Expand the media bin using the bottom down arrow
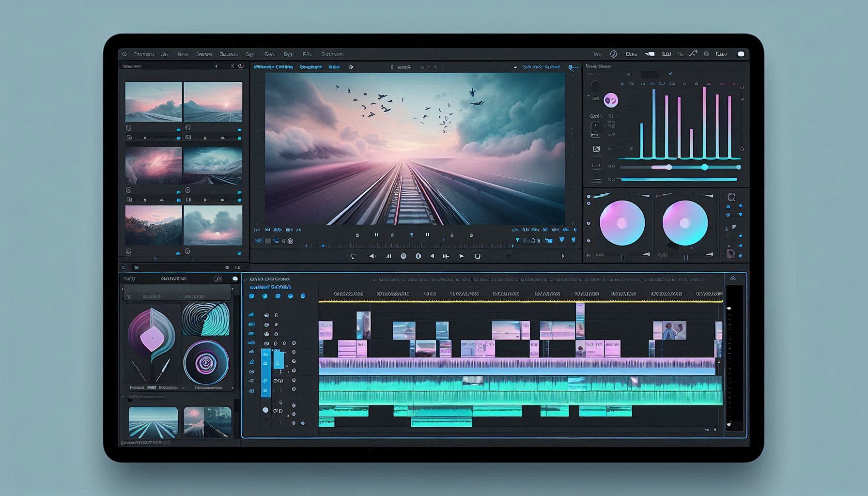Screen dimensions: 868x496 155,259
